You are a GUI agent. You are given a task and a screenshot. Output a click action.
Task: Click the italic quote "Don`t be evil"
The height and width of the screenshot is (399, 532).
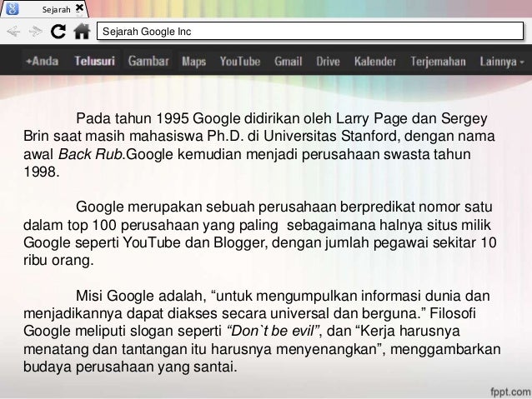coord(274,331)
